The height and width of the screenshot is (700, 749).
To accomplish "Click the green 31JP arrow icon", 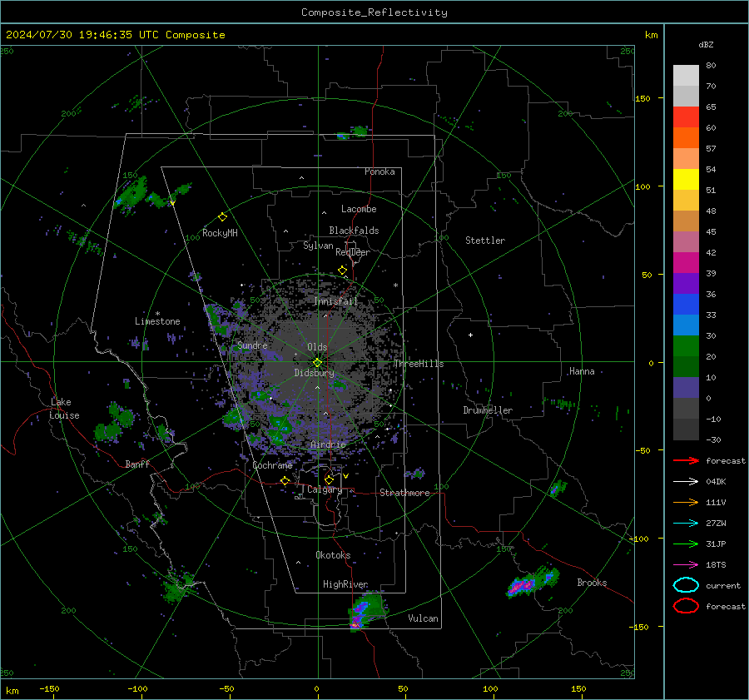I will point(685,544).
